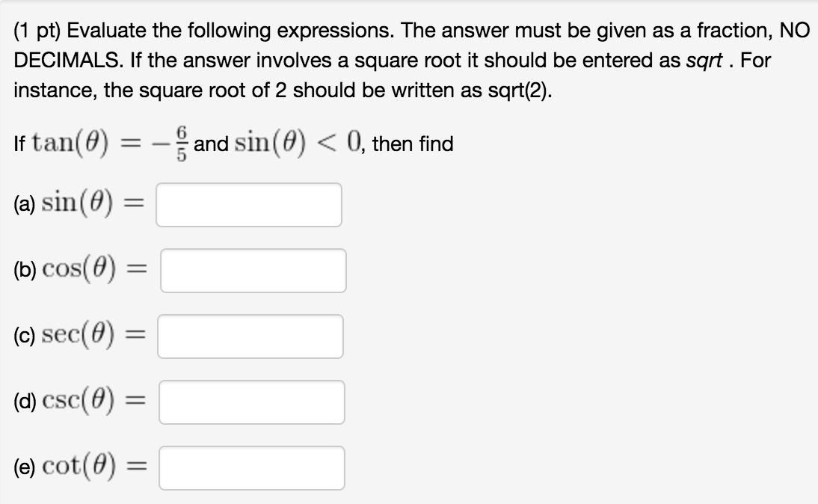
Task: Click the cos(θ) answer input box
Action: (253, 270)
